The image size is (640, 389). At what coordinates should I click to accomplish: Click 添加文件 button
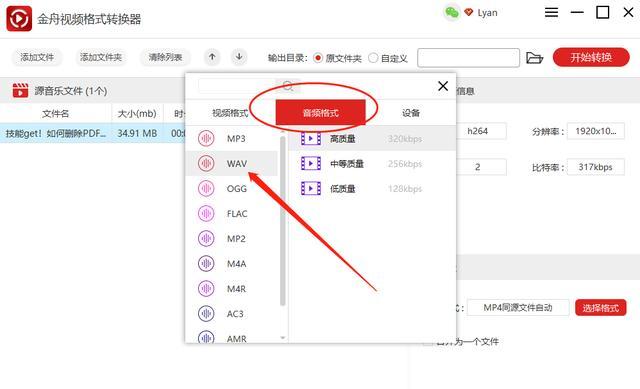(37, 57)
